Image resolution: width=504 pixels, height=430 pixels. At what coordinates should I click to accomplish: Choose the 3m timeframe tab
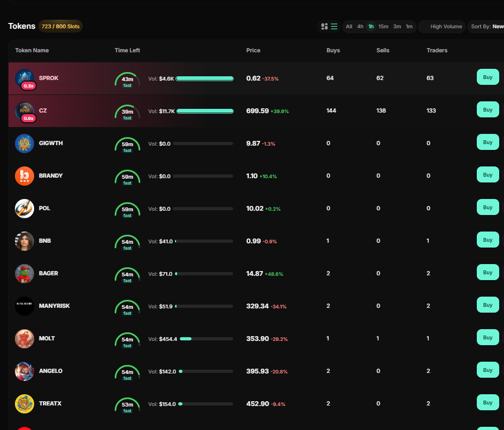[397, 26]
